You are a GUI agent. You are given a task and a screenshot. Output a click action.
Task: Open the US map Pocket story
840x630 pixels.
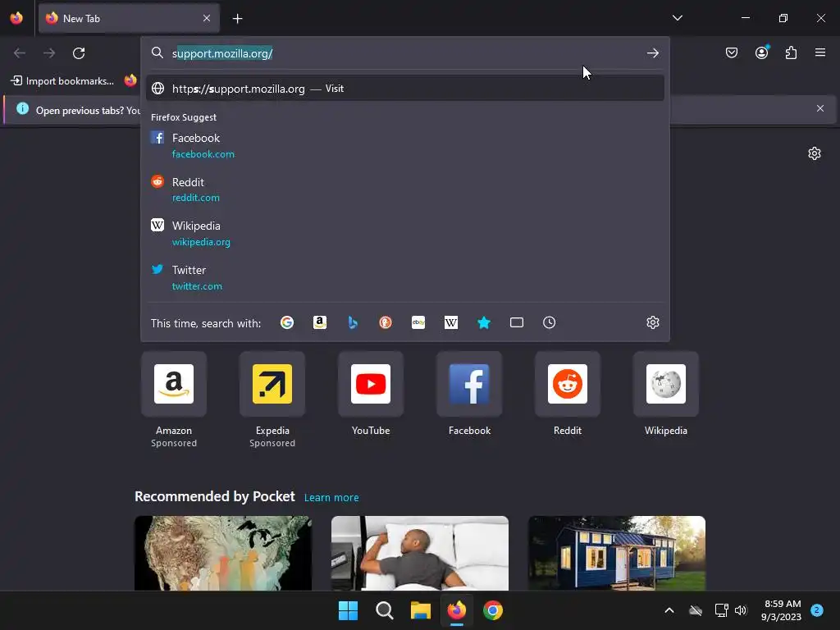(223, 553)
